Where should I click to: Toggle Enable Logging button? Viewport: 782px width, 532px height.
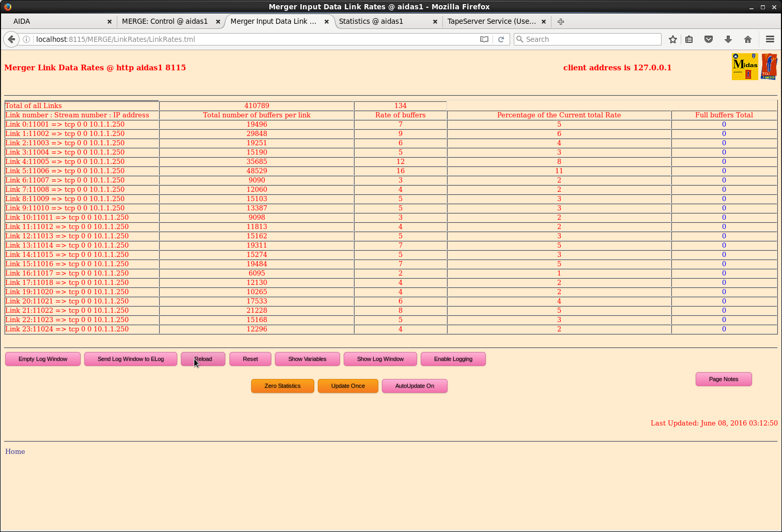pyautogui.click(x=453, y=359)
